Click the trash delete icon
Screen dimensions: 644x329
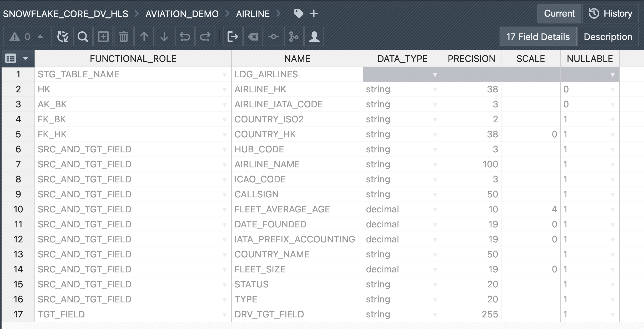(x=123, y=37)
